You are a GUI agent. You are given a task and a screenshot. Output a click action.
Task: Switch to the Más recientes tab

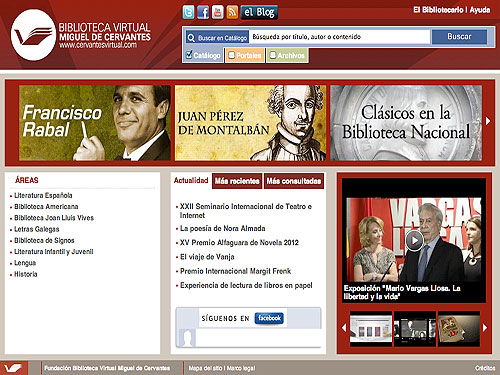click(x=237, y=181)
